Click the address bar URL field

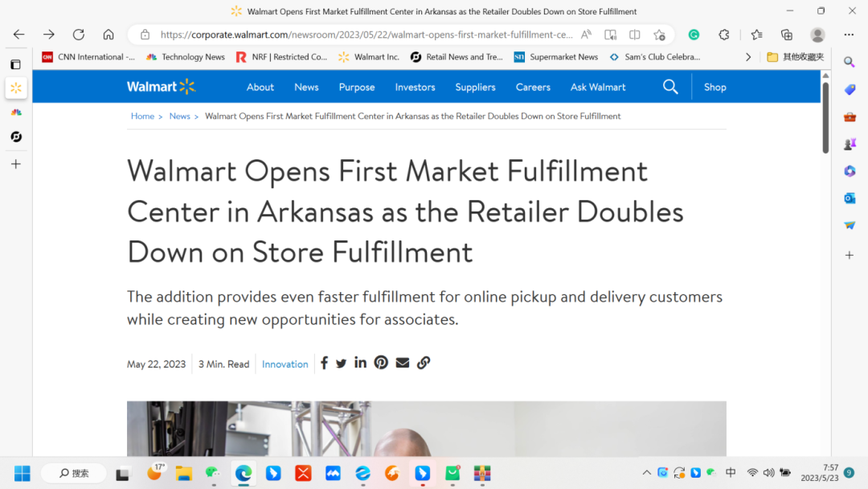(366, 35)
